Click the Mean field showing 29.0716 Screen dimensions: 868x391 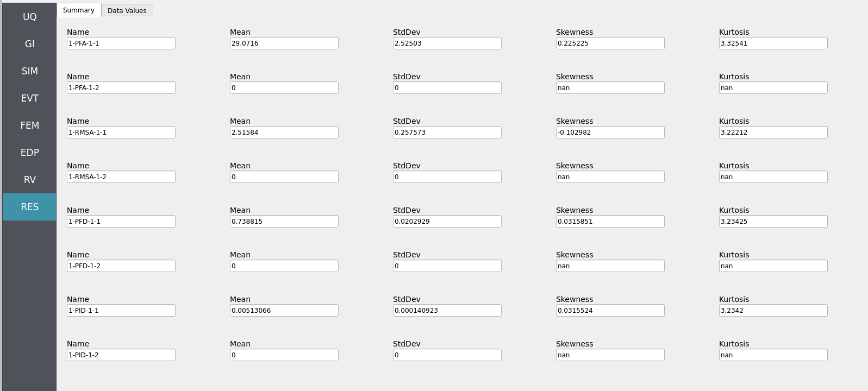[x=284, y=43]
